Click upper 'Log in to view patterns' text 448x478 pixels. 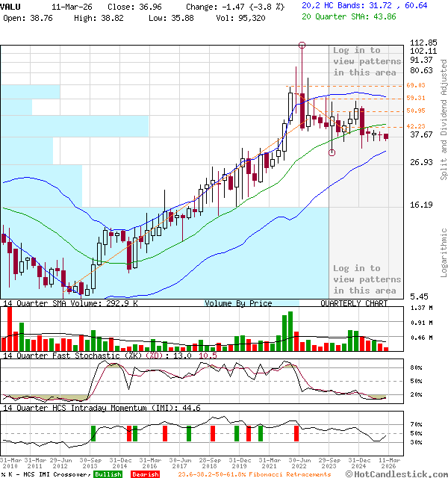(x=367, y=61)
